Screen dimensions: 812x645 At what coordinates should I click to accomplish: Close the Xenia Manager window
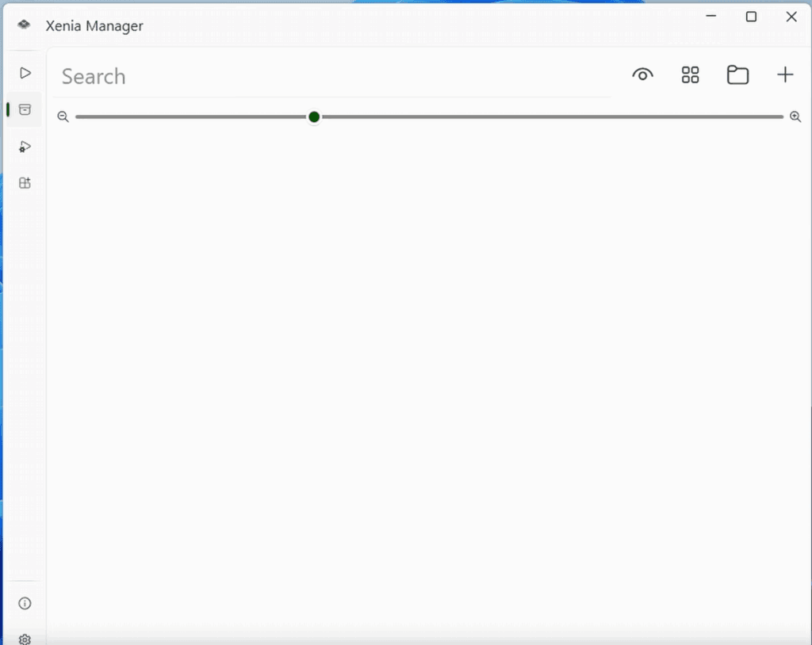791,17
